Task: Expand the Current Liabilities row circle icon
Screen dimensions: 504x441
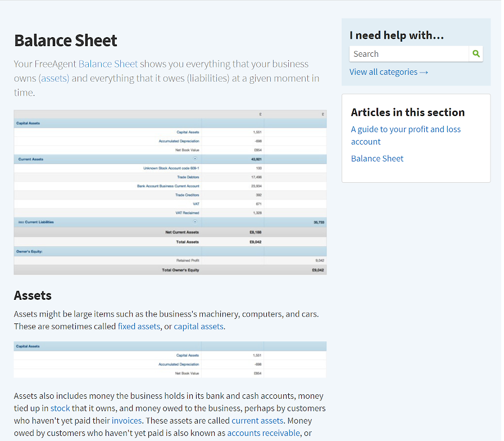Action: click(x=195, y=222)
